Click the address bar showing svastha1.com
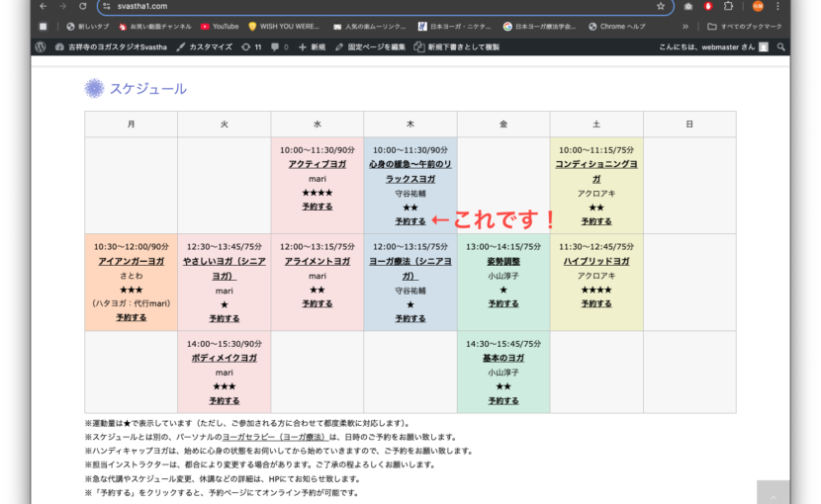821x504 pixels. [x=376, y=6]
